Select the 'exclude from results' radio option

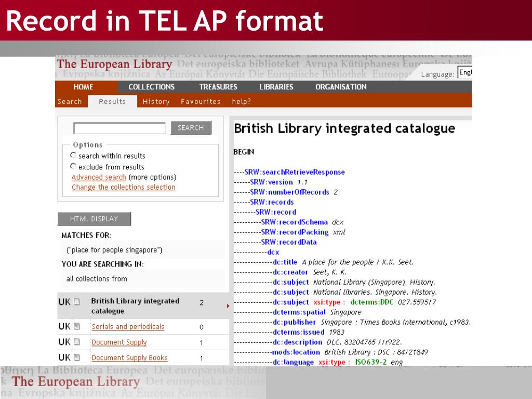click(x=73, y=166)
